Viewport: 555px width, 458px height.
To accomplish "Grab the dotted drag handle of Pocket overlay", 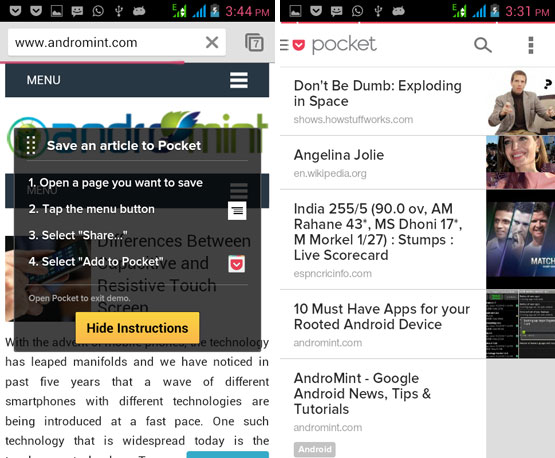I will pos(31,145).
